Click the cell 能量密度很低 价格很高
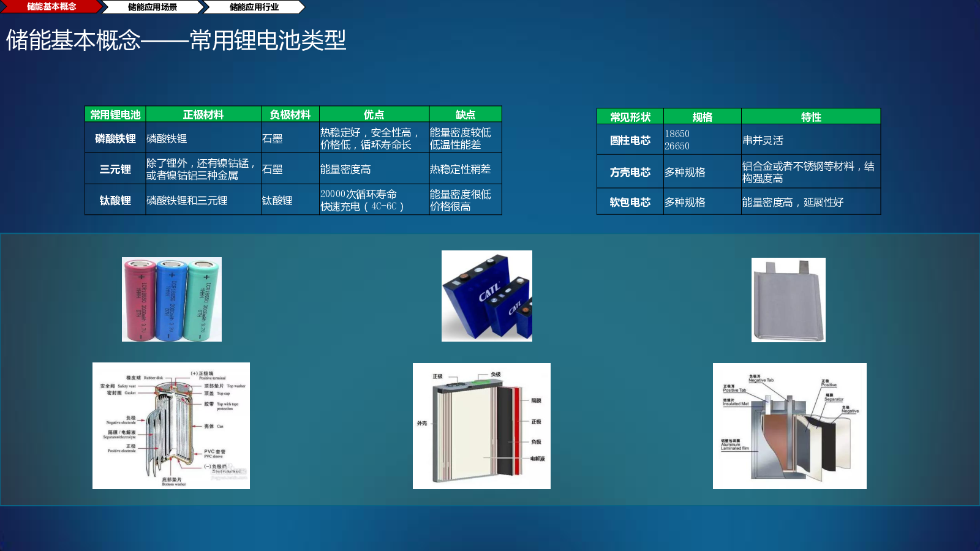Image resolution: width=980 pixels, height=551 pixels. pyautogui.click(x=466, y=200)
